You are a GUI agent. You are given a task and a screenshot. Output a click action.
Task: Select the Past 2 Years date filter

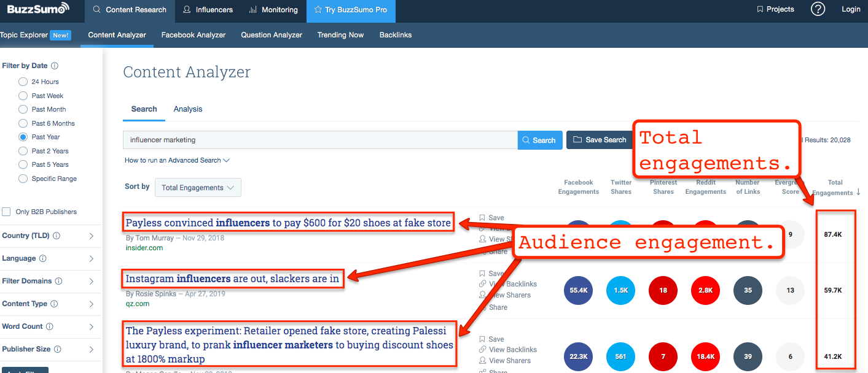point(23,151)
